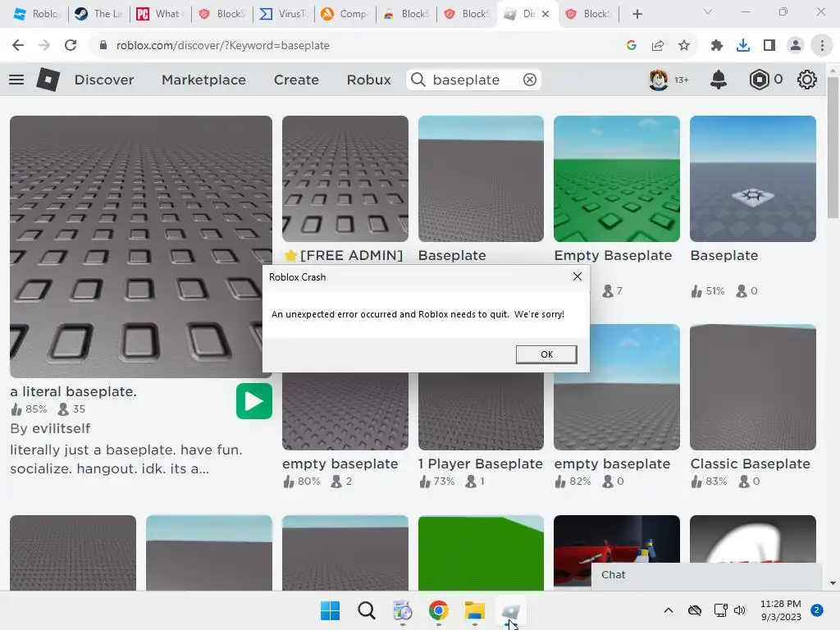
Task: Play 'a literal baseplate.' with green button
Action: [254, 400]
